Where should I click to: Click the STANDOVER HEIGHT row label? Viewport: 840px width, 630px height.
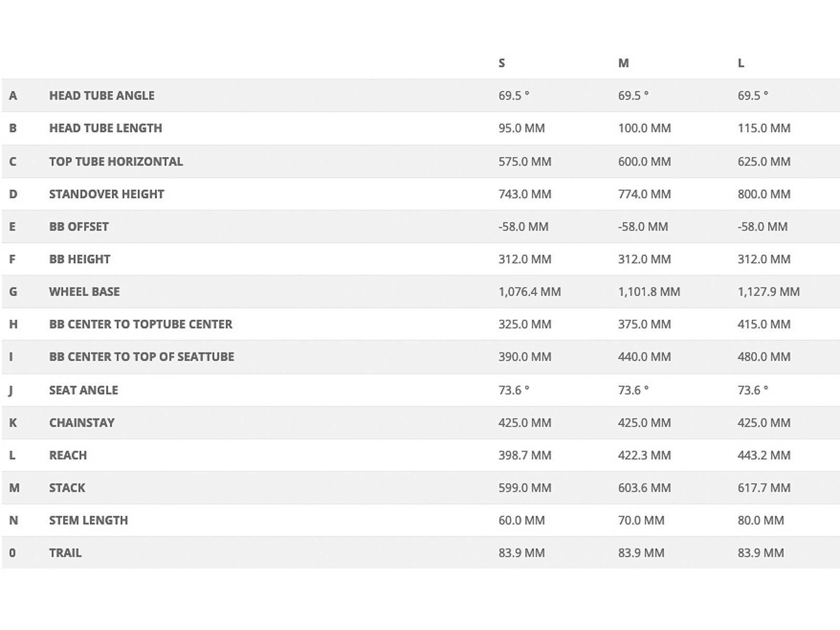[107, 194]
